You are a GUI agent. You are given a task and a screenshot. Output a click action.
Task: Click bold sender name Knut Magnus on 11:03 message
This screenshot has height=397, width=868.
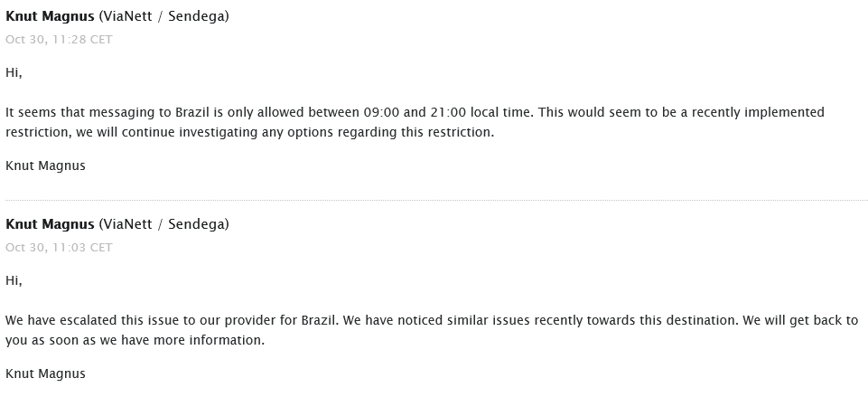50,224
